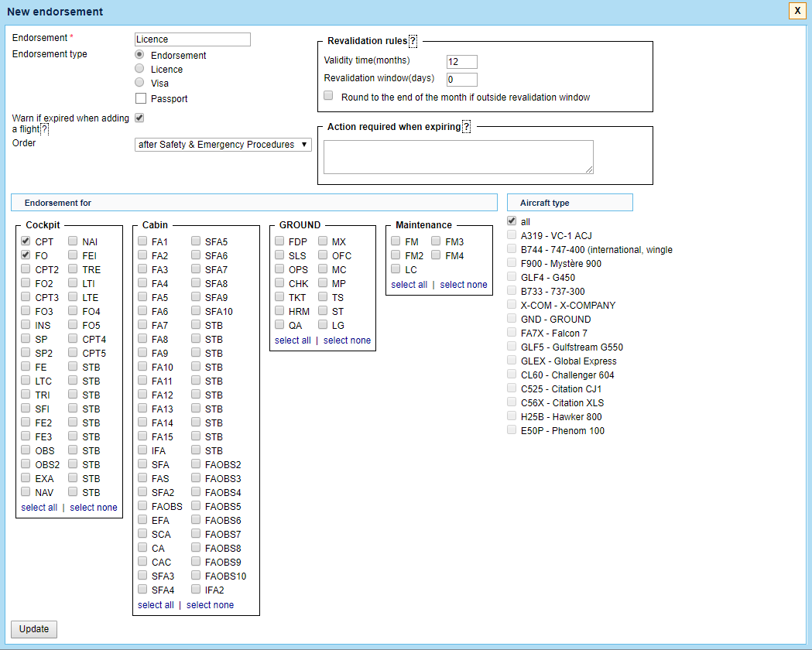Uncheck the 'all' aircraft type checkbox
This screenshot has width=812, height=650.
(512, 221)
